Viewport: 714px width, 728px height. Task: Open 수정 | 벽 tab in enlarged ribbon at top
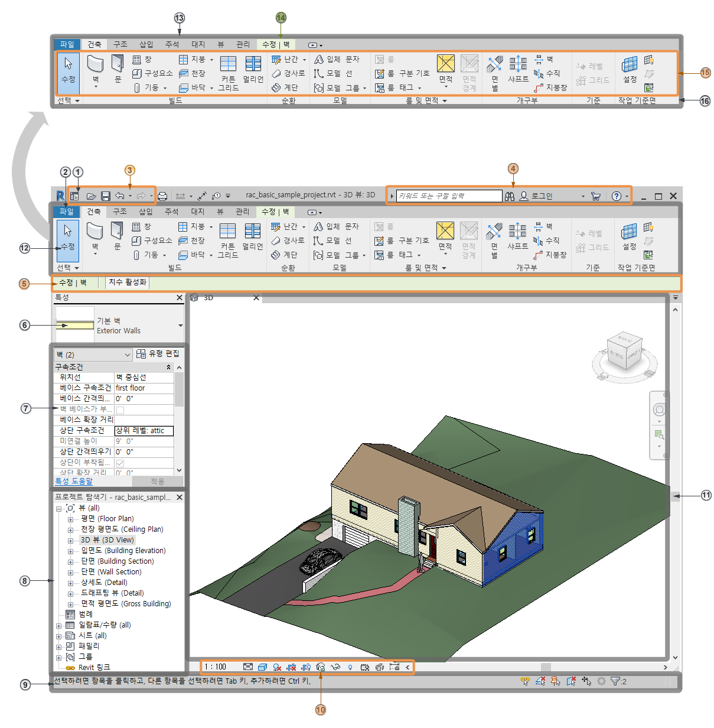tap(276, 44)
